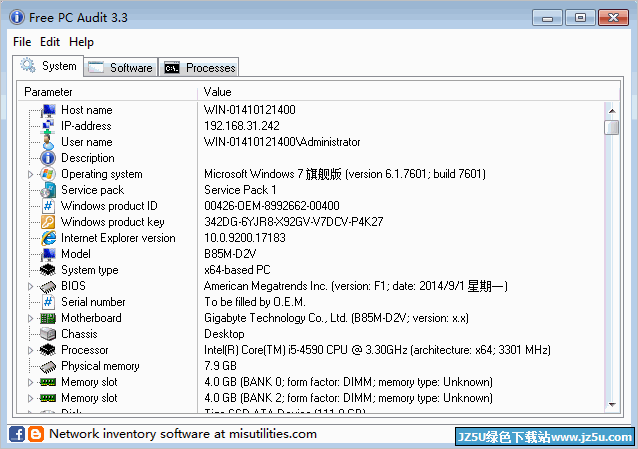The width and height of the screenshot is (638, 449).
Task: Click the IP-address network icon
Action: (x=48, y=126)
